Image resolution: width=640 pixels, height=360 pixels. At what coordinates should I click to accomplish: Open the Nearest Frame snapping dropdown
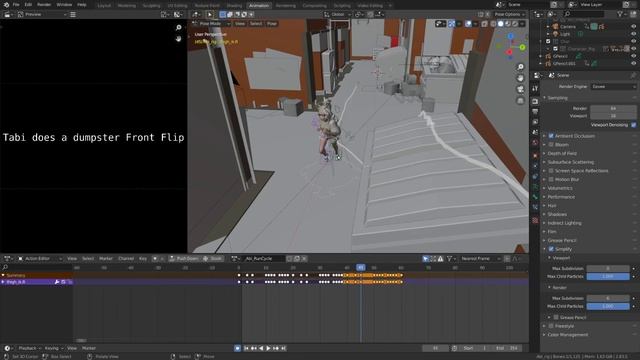(x=480, y=259)
